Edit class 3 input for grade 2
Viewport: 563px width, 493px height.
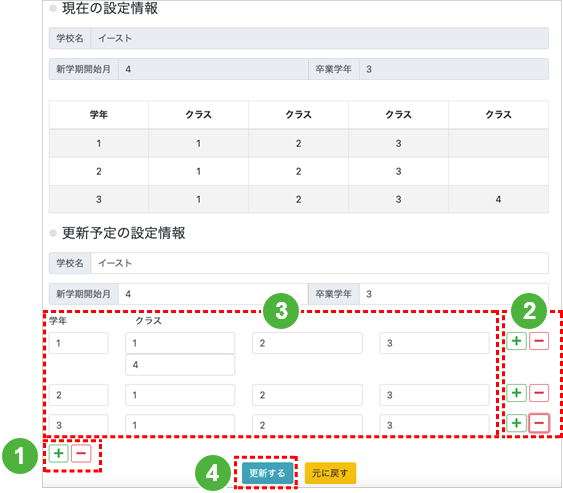(x=434, y=395)
